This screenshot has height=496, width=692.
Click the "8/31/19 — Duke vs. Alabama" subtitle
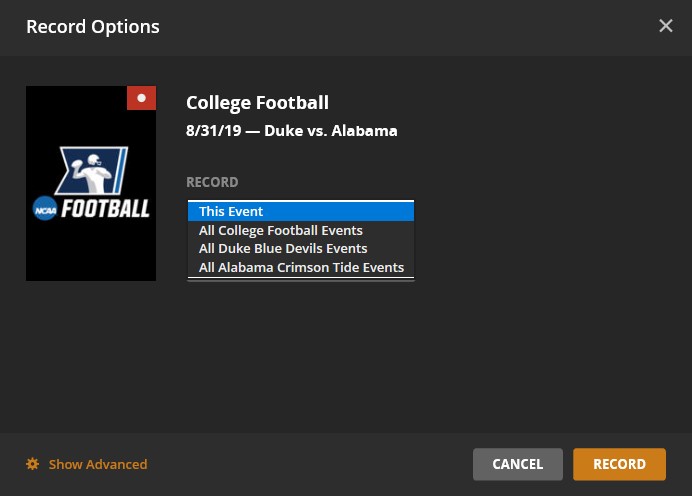291,131
